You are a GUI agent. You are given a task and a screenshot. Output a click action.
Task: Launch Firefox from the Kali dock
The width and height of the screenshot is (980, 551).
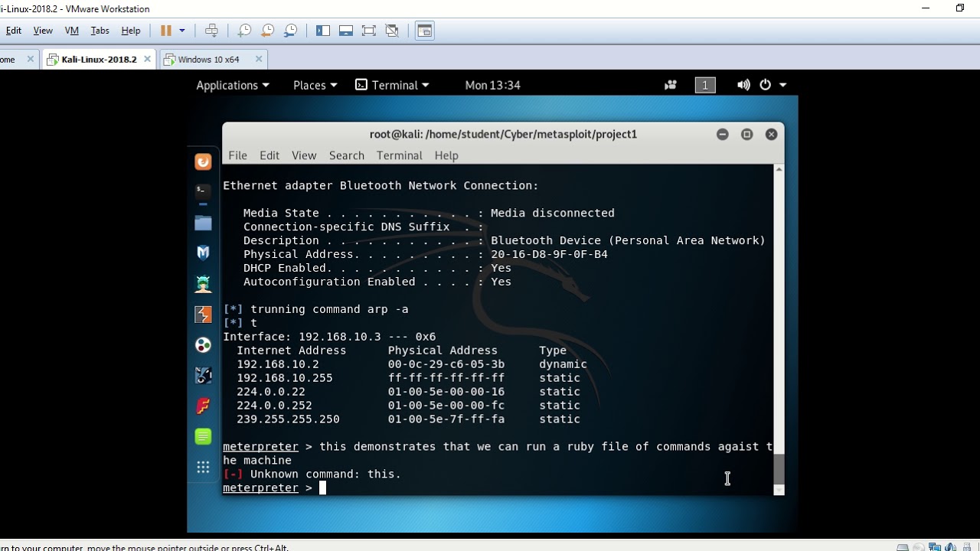pyautogui.click(x=203, y=161)
